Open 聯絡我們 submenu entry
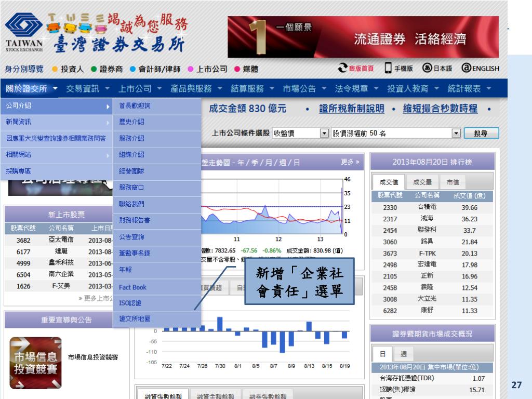 point(157,204)
